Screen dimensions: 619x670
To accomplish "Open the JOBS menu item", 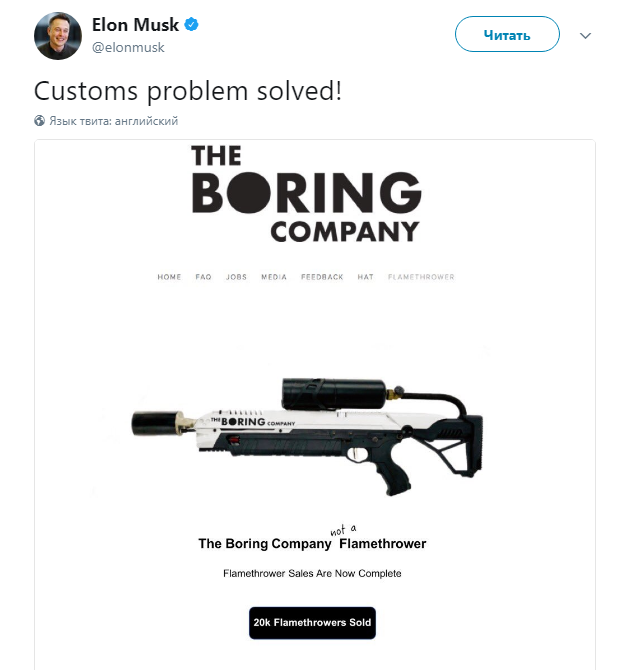I will [x=236, y=277].
